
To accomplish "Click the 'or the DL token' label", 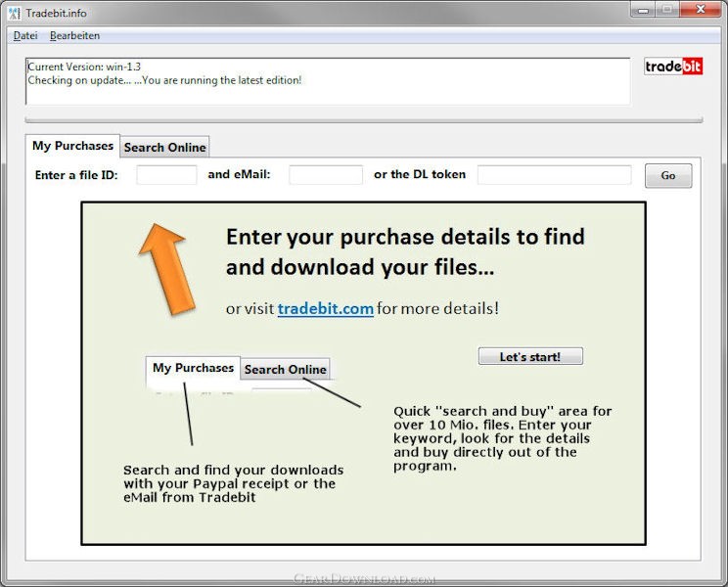I will pos(420,174).
